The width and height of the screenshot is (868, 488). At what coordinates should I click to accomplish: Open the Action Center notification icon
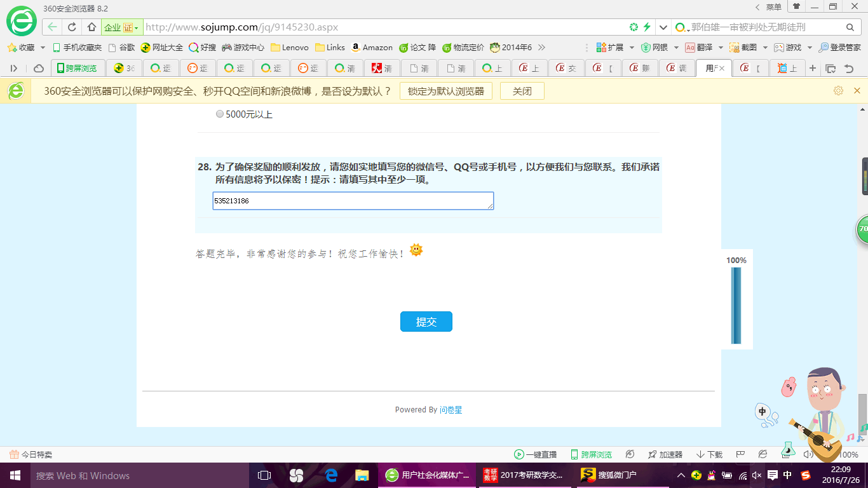[x=773, y=475]
